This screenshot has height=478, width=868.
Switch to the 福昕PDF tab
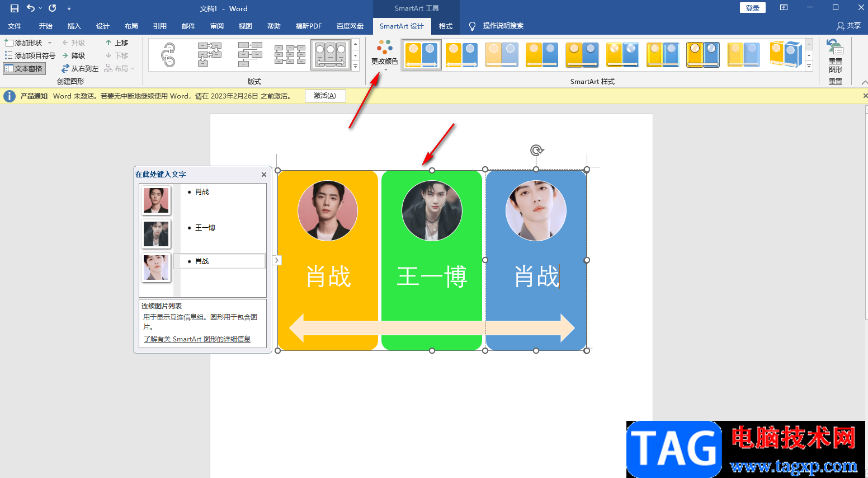309,26
